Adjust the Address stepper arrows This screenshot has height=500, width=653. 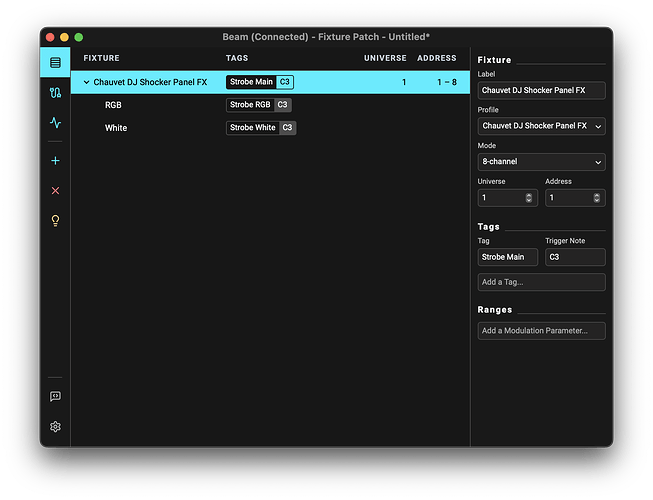[597, 198]
